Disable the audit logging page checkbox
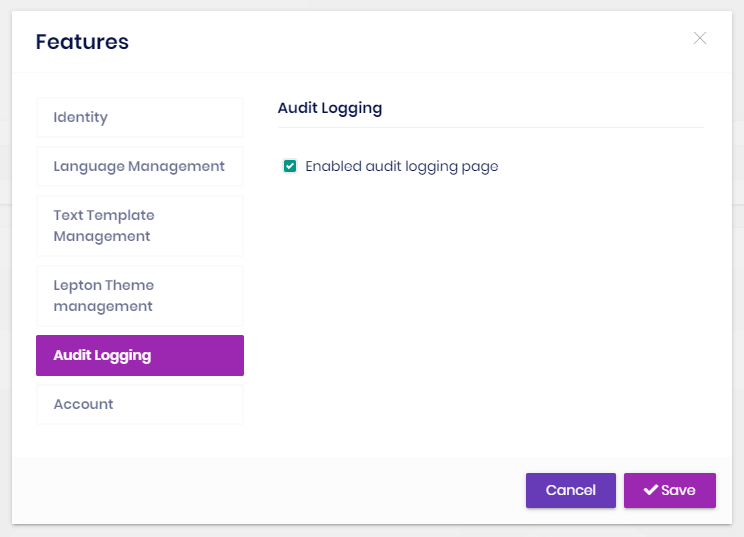Image resolution: width=744 pixels, height=537 pixels. (x=290, y=166)
